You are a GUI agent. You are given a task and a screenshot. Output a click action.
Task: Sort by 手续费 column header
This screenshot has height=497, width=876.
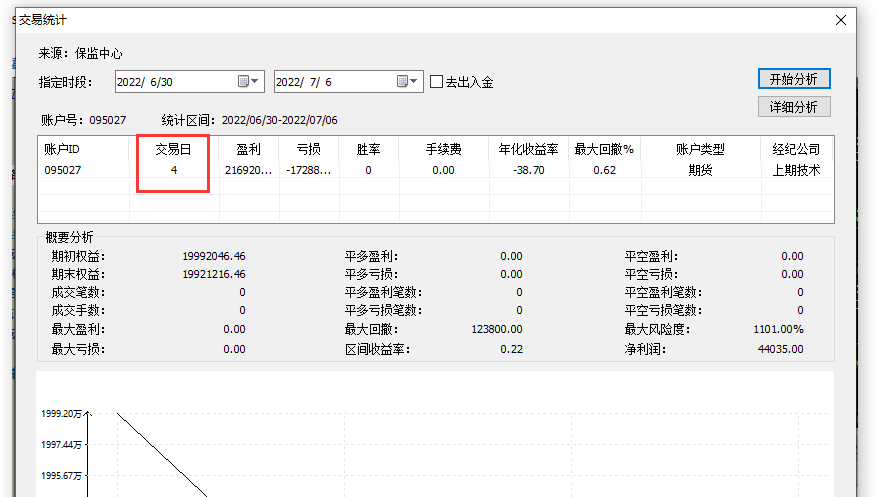pyautogui.click(x=444, y=149)
